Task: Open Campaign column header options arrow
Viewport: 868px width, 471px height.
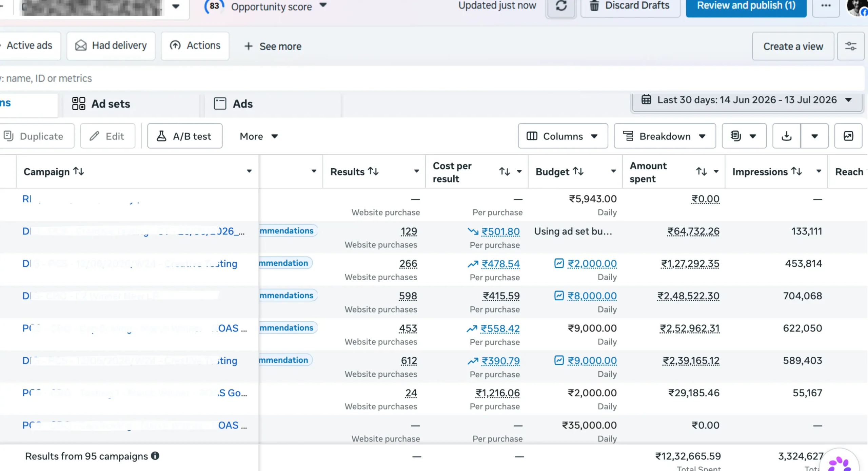Action: point(249,171)
